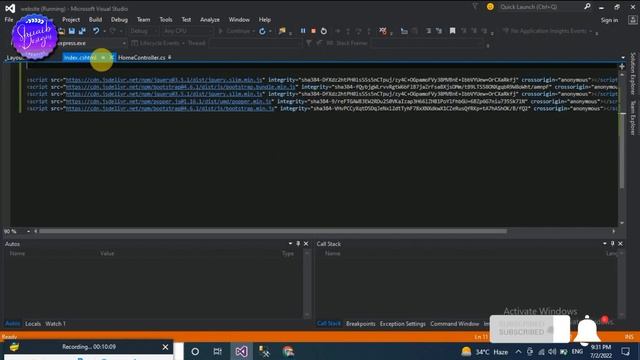Click the Visual Studio logo in title bar
The height and width of the screenshot is (360, 640).
[x=10, y=8]
